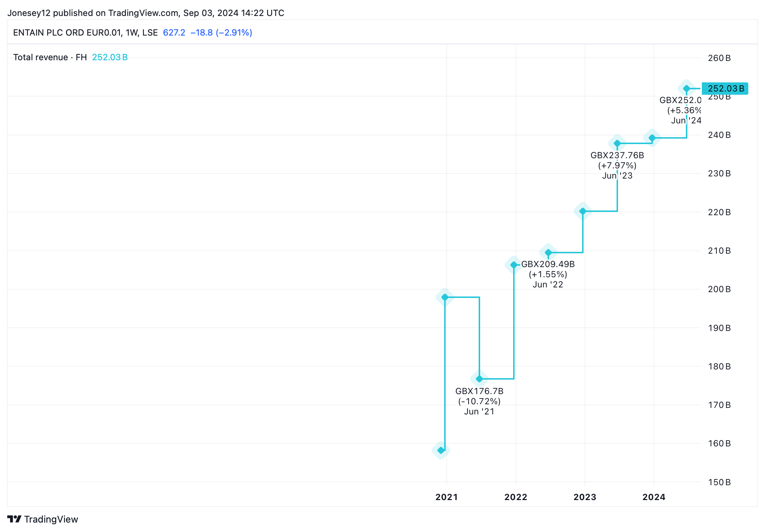The height and width of the screenshot is (532, 765).
Task: Click the diamond marker nearest the 240 B gridline
Action: tap(652, 138)
